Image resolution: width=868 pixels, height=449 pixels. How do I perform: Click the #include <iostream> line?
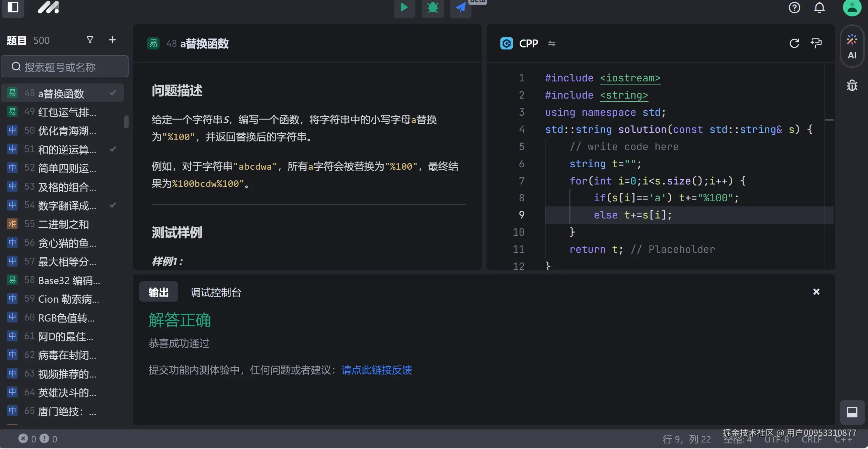click(603, 78)
